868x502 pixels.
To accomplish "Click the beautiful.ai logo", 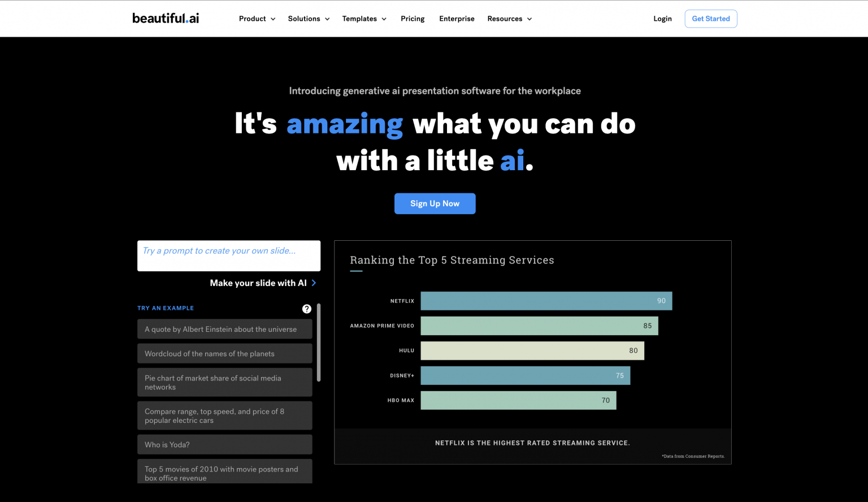I will (166, 18).
